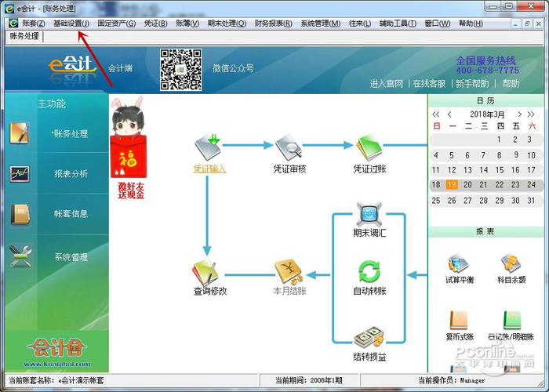Select calendar date 31
The image size is (549, 392).
tap(531, 201)
